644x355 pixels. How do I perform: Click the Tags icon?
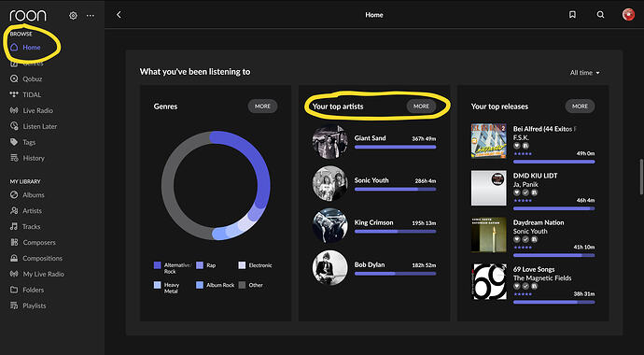coord(14,142)
